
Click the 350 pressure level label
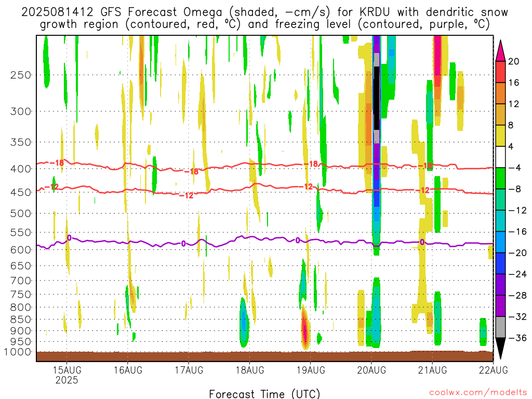coord(21,142)
